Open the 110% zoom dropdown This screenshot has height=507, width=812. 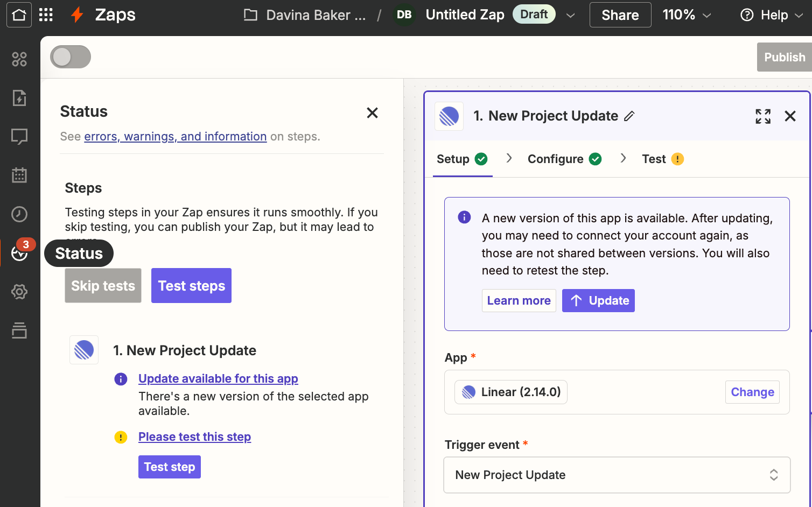[687, 15]
